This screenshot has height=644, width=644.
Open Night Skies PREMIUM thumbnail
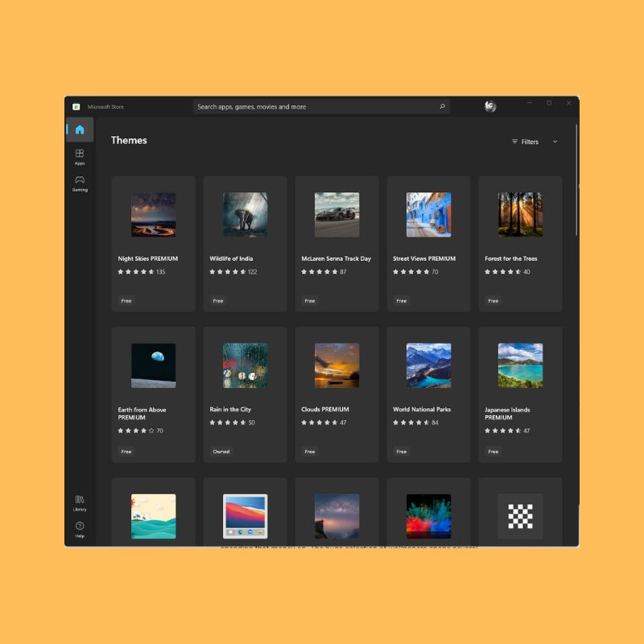pyautogui.click(x=153, y=214)
